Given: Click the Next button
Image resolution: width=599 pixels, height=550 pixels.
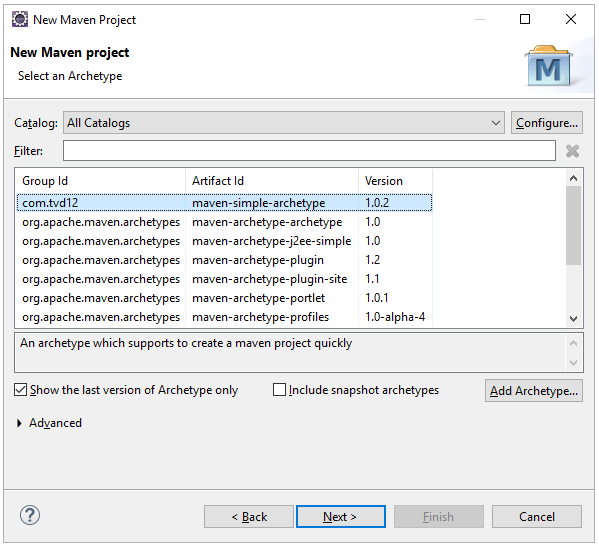Looking at the screenshot, I should pos(341,517).
